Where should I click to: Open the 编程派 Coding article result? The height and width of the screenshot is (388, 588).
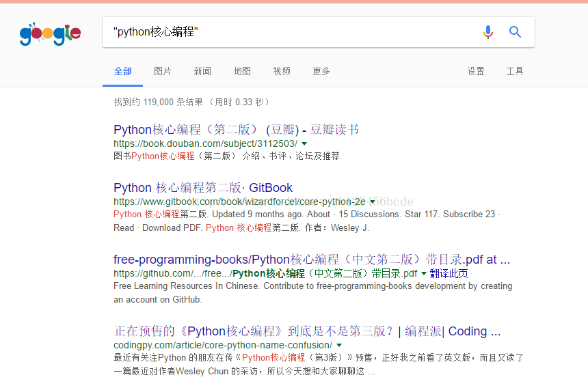(307, 331)
